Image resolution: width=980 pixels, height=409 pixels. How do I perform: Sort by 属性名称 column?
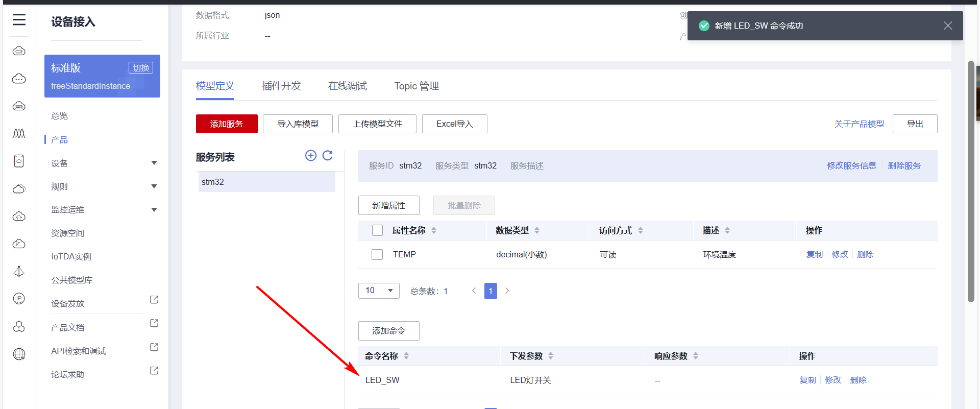tap(434, 230)
